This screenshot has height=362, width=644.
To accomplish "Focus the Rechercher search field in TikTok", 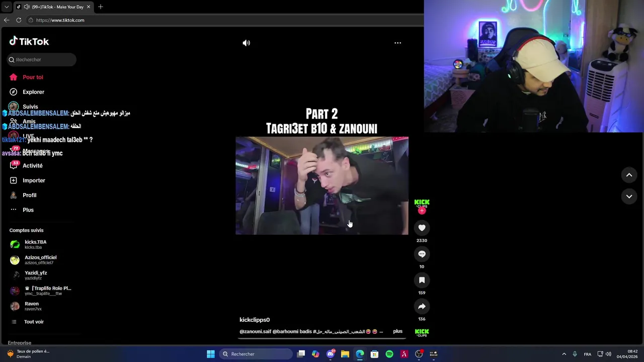I will [x=42, y=59].
